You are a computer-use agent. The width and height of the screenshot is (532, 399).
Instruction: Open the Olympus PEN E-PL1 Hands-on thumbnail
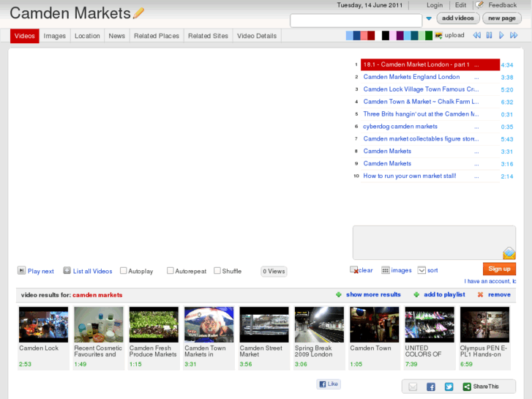click(484, 324)
